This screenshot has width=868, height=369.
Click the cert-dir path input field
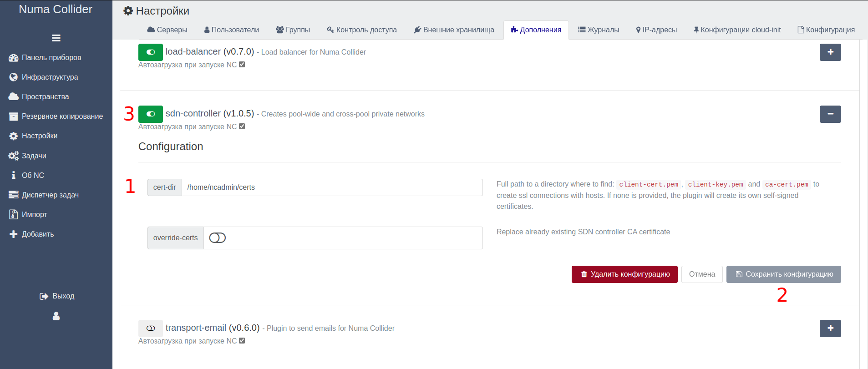coord(332,187)
